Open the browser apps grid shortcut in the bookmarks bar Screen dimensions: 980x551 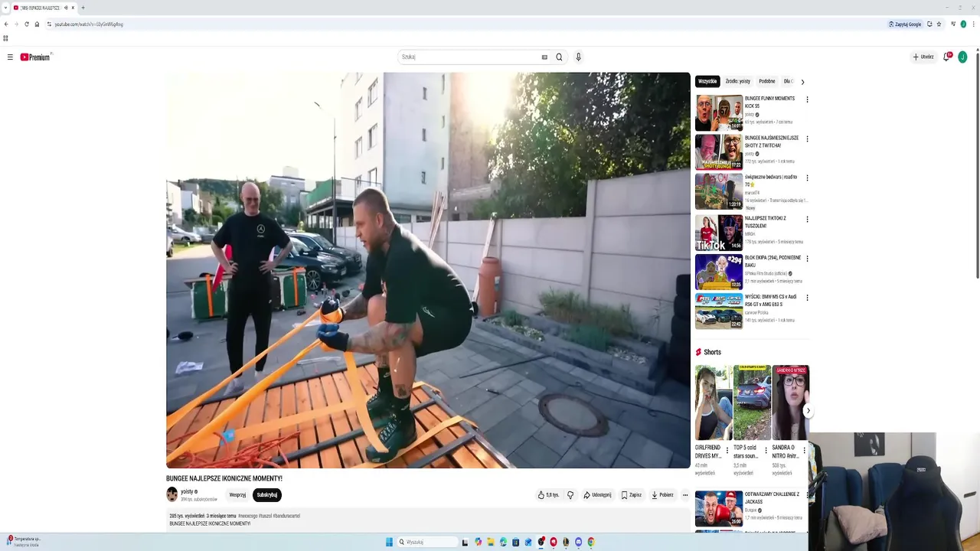[x=5, y=38]
